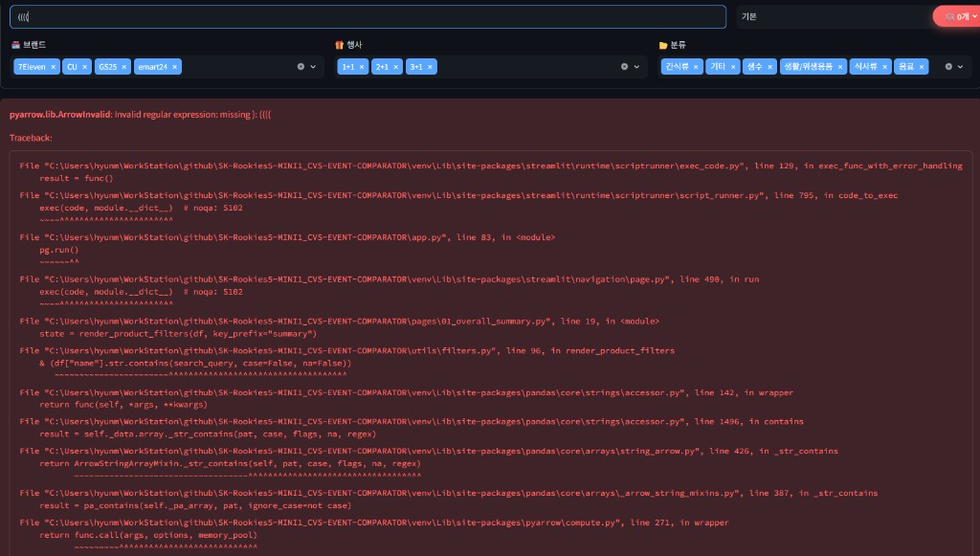The image size is (980, 556).
Task: Remove the emart24 brand tag
Action: (174, 67)
